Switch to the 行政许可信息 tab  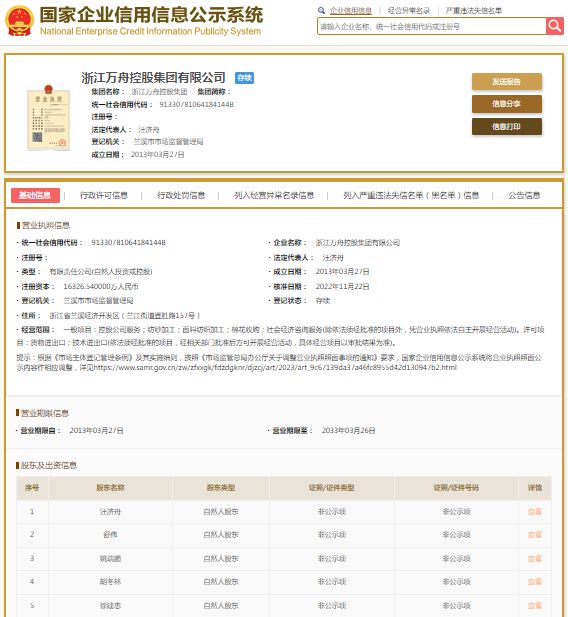click(x=104, y=195)
